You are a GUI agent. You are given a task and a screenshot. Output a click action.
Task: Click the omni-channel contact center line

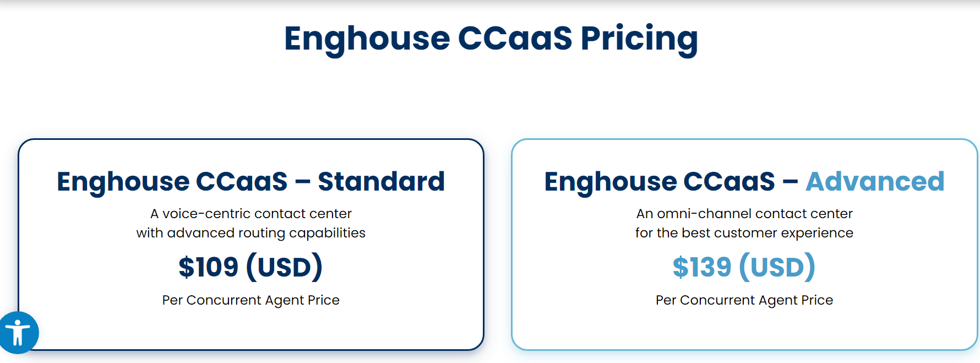(744, 214)
